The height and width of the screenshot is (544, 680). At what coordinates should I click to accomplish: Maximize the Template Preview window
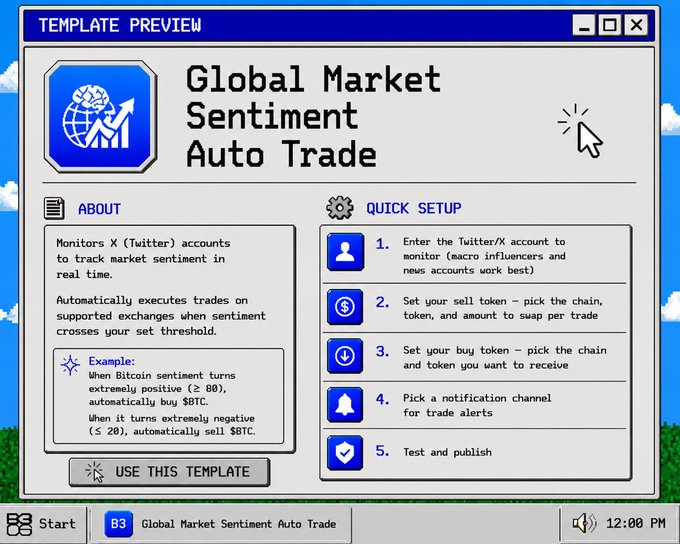click(610, 25)
